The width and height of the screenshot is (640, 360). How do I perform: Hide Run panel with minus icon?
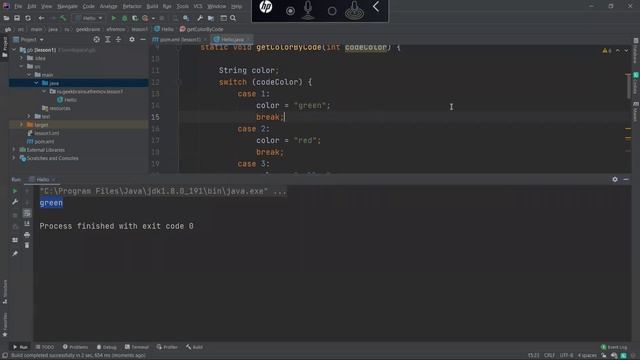click(x=626, y=179)
